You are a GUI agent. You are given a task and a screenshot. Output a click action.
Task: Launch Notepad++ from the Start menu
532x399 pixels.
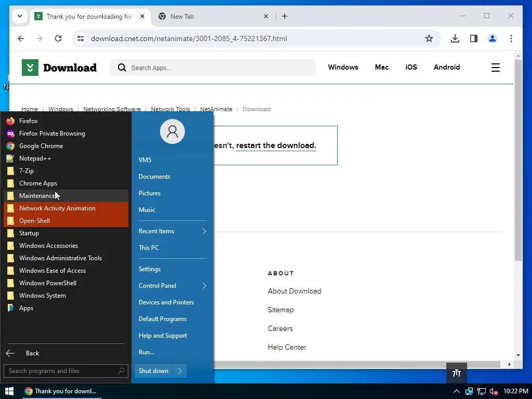[x=66, y=158]
